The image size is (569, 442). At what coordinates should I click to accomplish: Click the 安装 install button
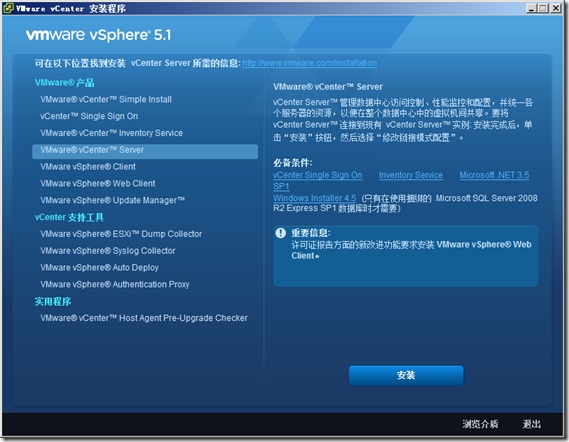[406, 375]
